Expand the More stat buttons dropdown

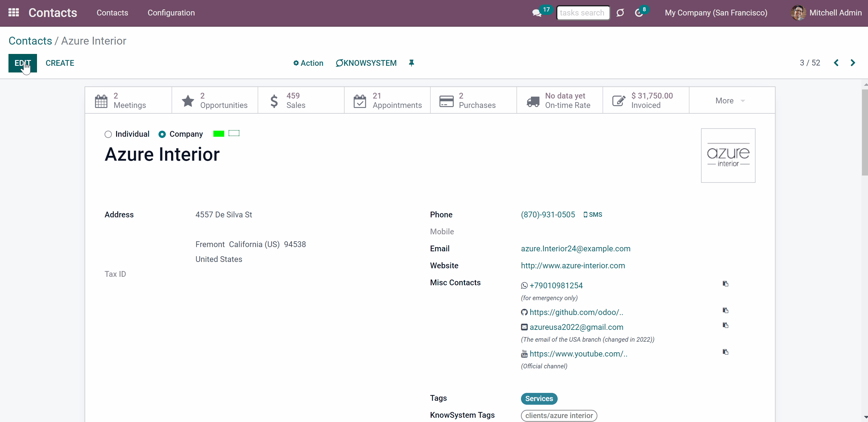point(732,100)
